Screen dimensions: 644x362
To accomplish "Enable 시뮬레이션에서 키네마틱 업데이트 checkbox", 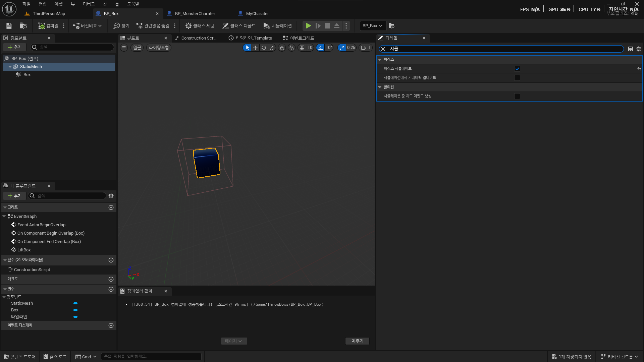I will pyautogui.click(x=517, y=78).
